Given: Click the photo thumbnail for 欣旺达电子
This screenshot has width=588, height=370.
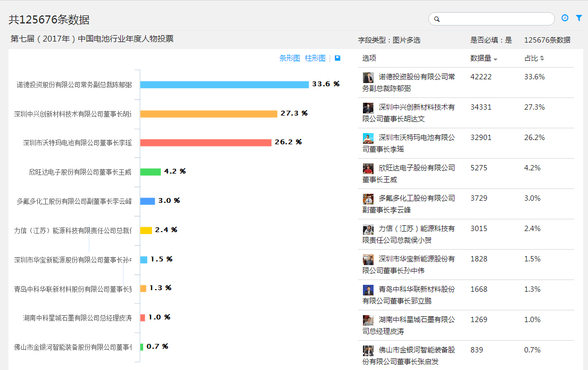Looking at the screenshot, I should point(368,169).
